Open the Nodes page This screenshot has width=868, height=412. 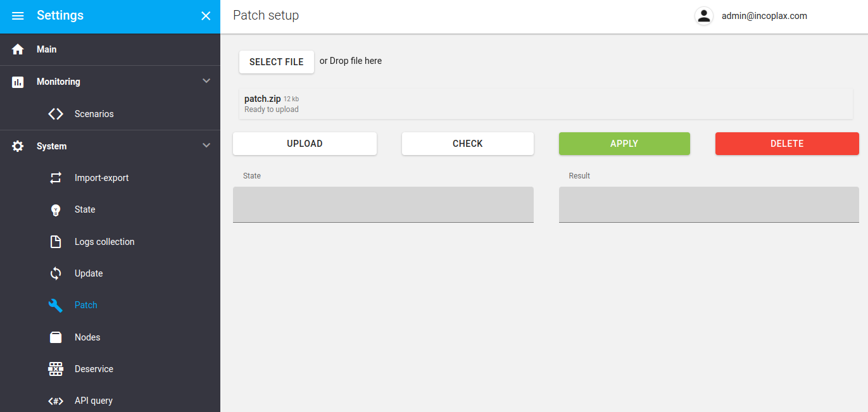[x=110, y=337]
